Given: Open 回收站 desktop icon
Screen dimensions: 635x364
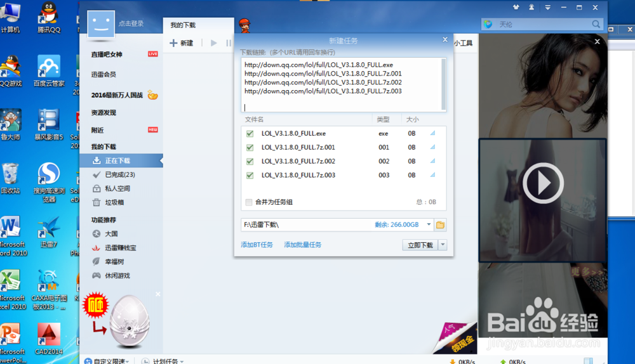Looking at the screenshot, I should (x=10, y=178).
